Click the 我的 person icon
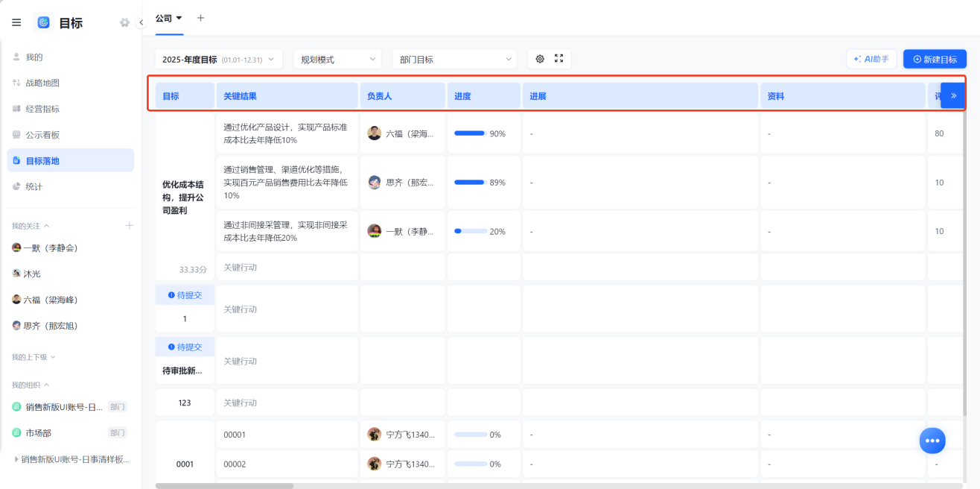Screen dimensions: 980x489 click(16, 57)
